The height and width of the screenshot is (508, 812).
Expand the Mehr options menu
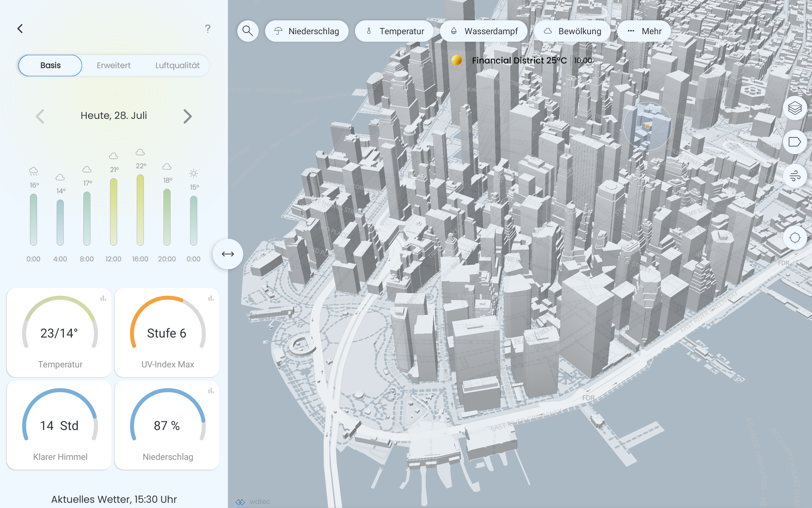click(x=644, y=31)
